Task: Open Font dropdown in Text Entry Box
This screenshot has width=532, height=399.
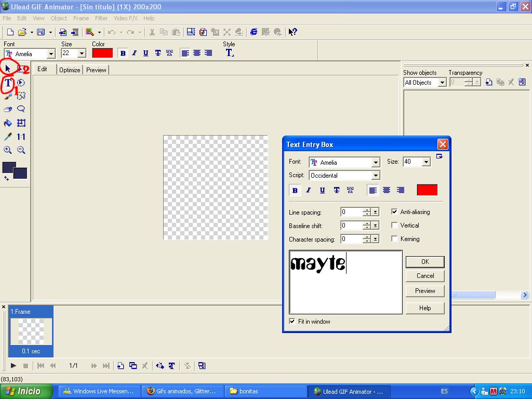Action: (x=376, y=163)
